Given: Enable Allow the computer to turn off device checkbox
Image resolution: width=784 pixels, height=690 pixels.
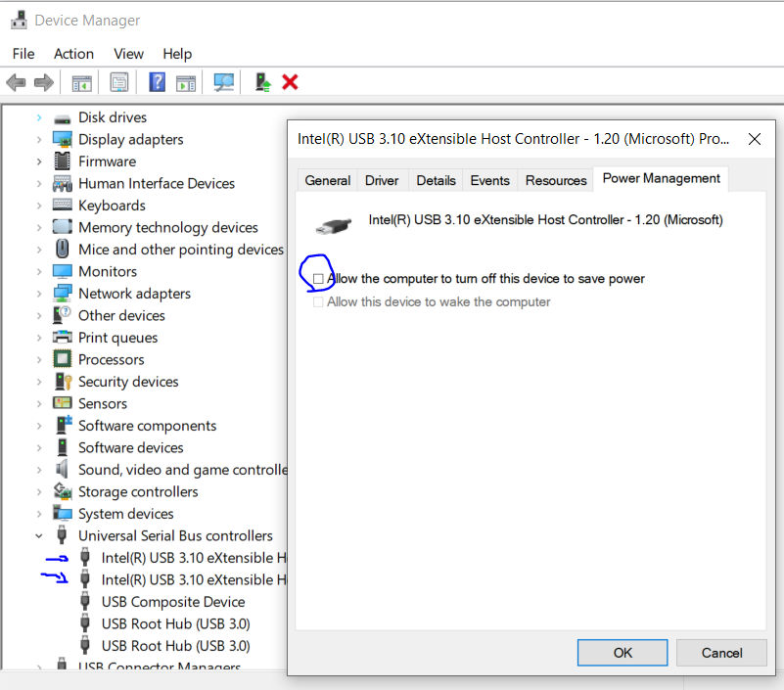Looking at the screenshot, I should pyautogui.click(x=318, y=279).
